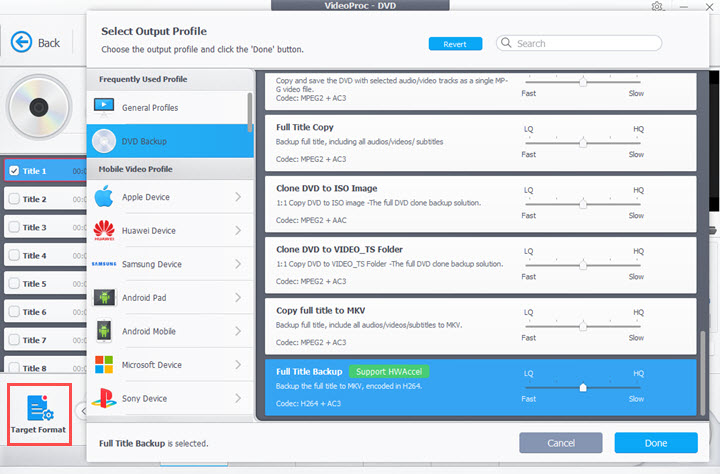Image resolution: width=720 pixels, height=474 pixels.
Task: Adjust Full Title Backup quality slider
Action: click(x=582, y=387)
